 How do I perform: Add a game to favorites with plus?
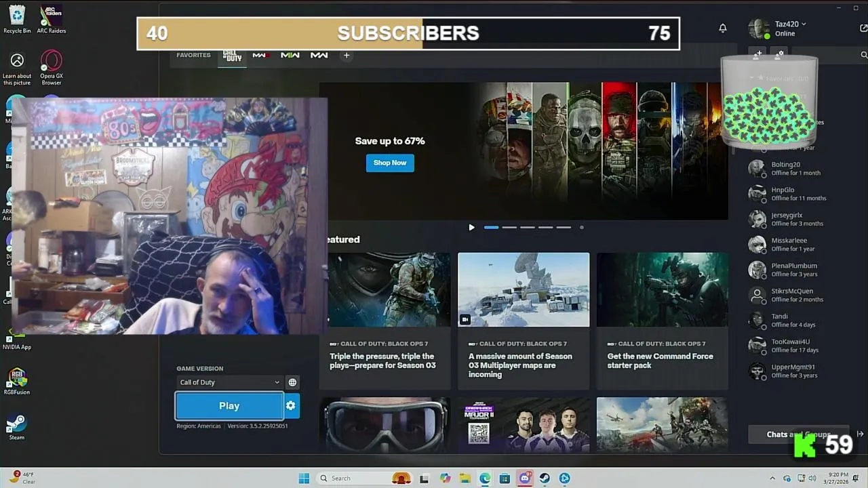(347, 56)
